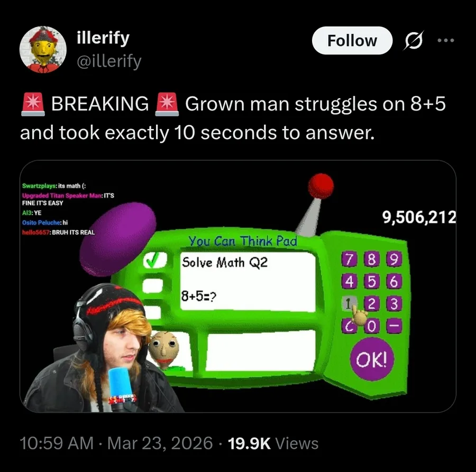Toggle the green checkmark box for Q1
The width and height of the screenshot is (476, 472).
coord(155,260)
